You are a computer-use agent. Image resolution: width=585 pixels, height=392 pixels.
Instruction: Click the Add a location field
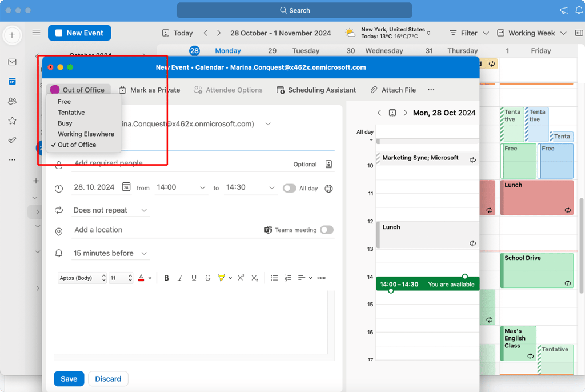pyautogui.click(x=166, y=230)
